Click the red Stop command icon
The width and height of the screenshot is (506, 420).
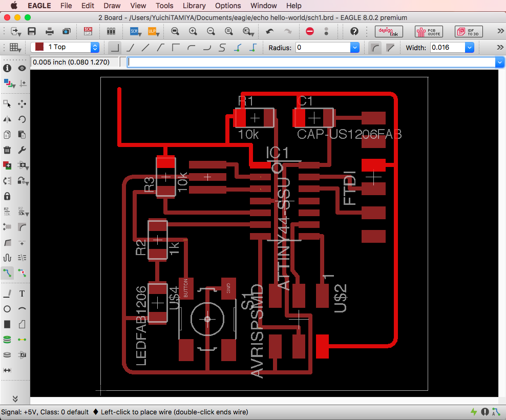click(x=310, y=31)
